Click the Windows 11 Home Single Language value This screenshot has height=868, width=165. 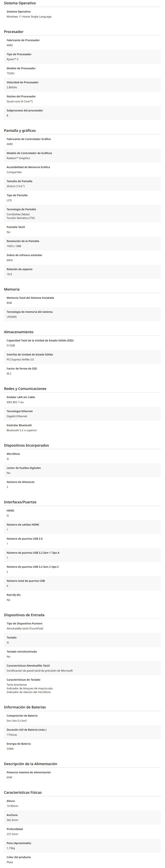click(29, 17)
